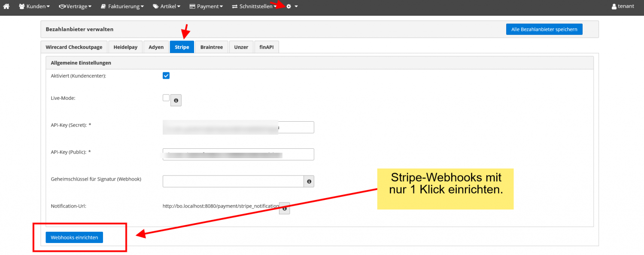Image resolution: width=644 pixels, height=255 pixels.
Task: Open the Artikel menu
Action: [x=167, y=6]
